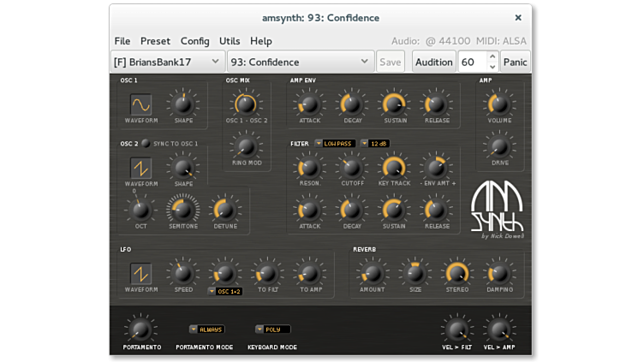Click the LFO To Filt knob
Image resolution: width=644 pixels, height=362 pixels.
click(267, 273)
